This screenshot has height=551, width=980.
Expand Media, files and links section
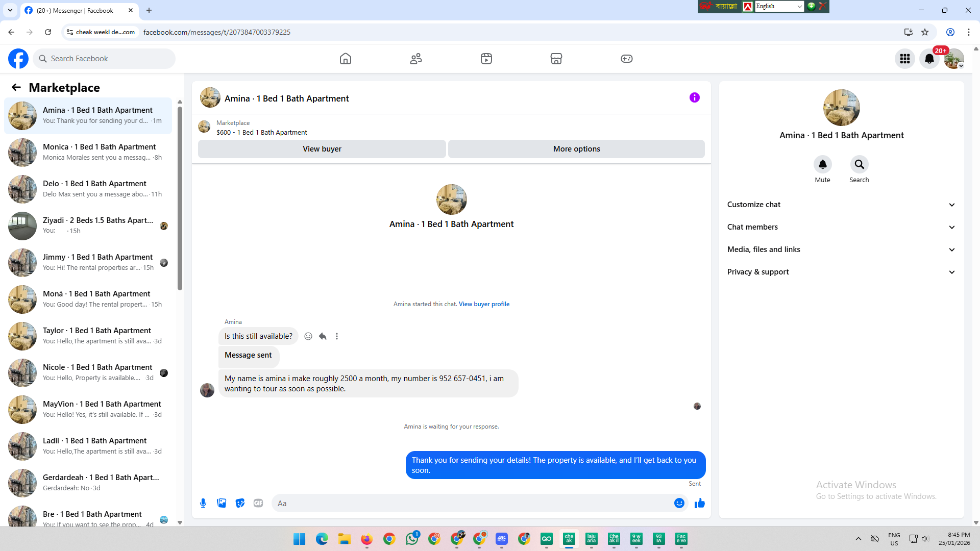pos(841,249)
